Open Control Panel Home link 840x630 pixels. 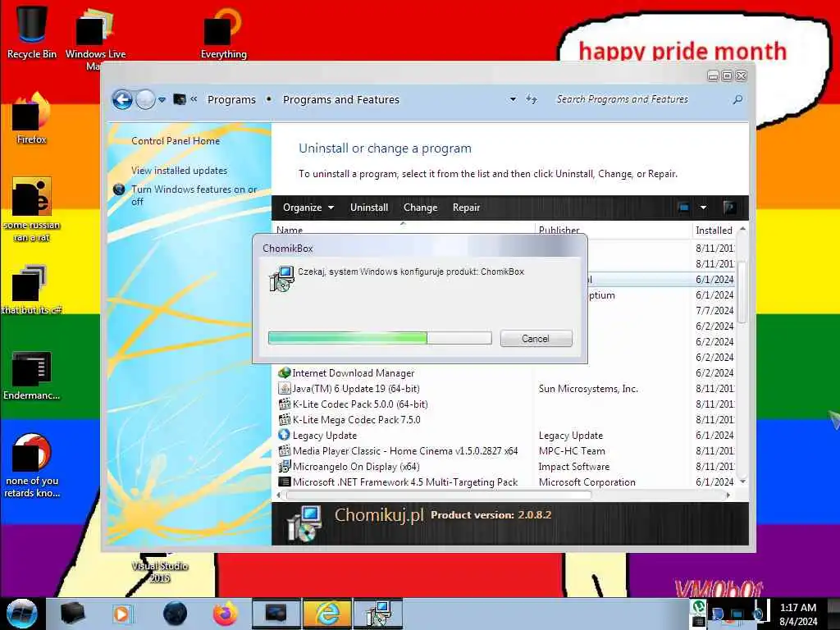pyautogui.click(x=176, y=141)
